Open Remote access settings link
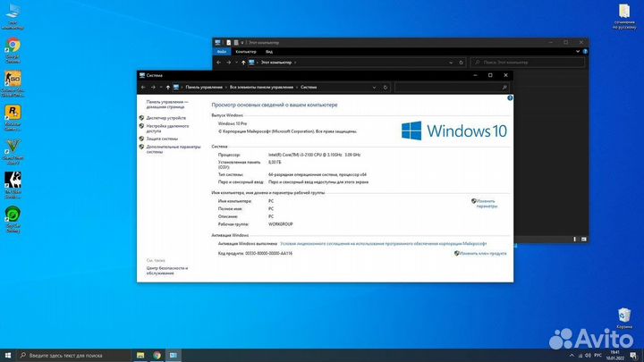This screenshot has width=644, height=362. tap(168, 128)
